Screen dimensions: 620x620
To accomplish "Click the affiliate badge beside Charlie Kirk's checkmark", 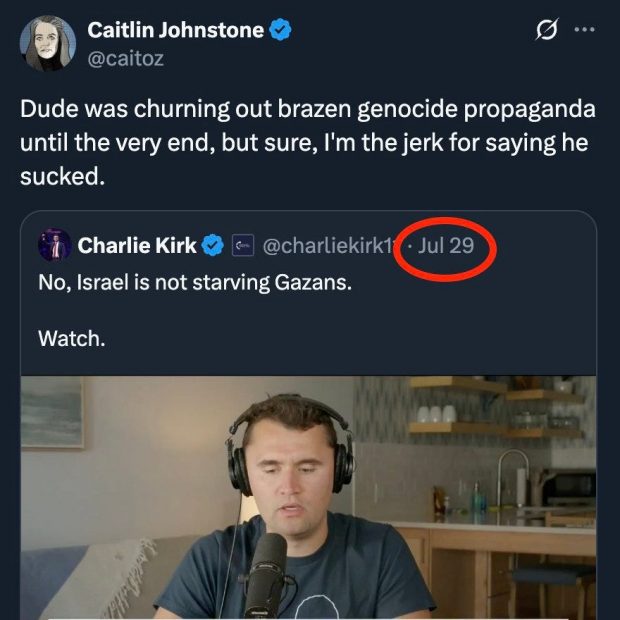I will tap(240, 245).
